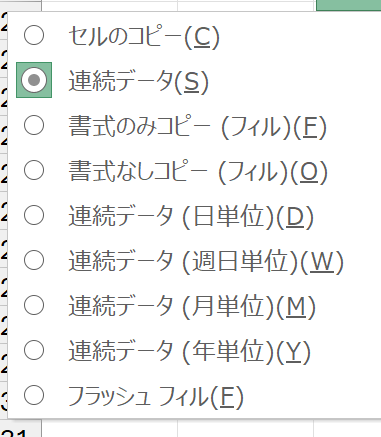Click the green highlighted cell above the menu
The width and height of the screenshot is (381, 437).
(x=348, y=5)
